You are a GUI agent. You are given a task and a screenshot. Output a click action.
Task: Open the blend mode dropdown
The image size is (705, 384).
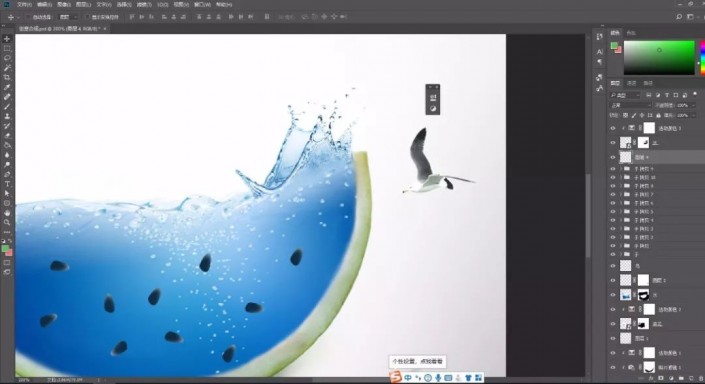click(x=630, y=105)
